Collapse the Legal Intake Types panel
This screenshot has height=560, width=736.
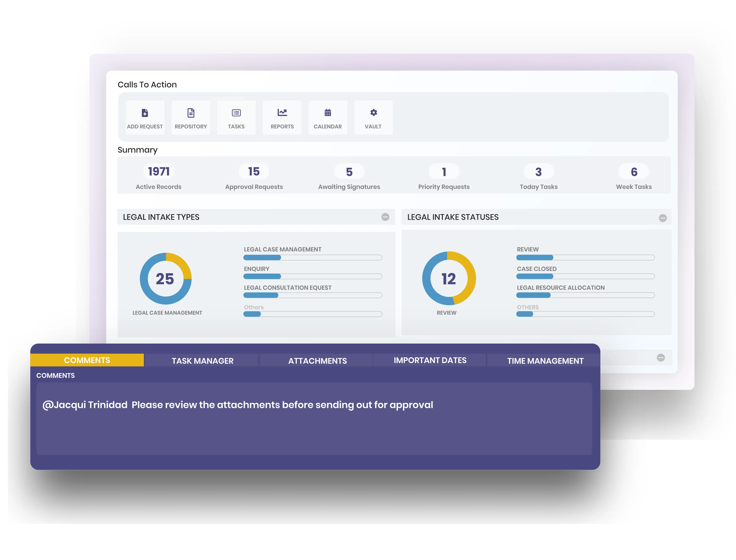[385, 217]
